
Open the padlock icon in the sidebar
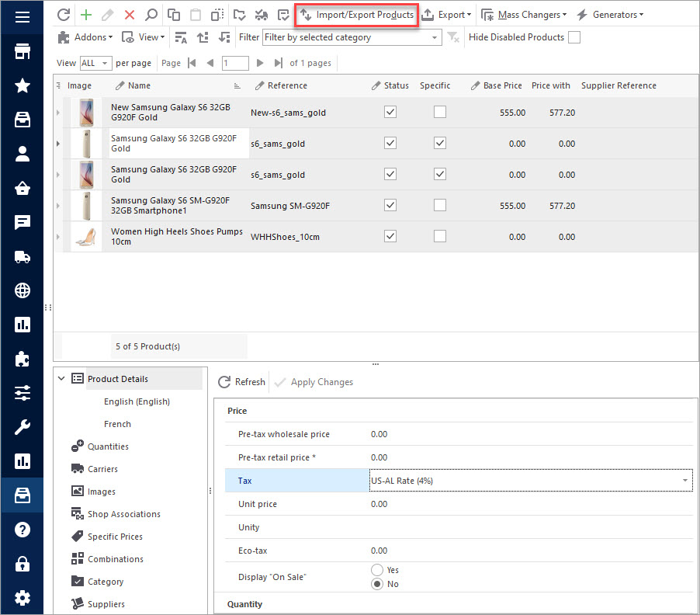pos(23,564)
